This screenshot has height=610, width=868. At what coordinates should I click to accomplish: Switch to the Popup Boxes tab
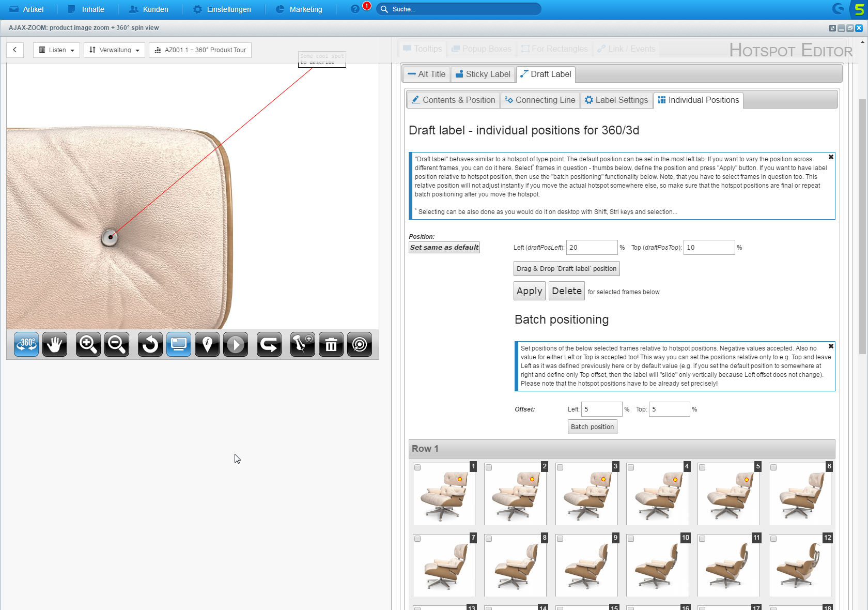(x=482, y=49)
